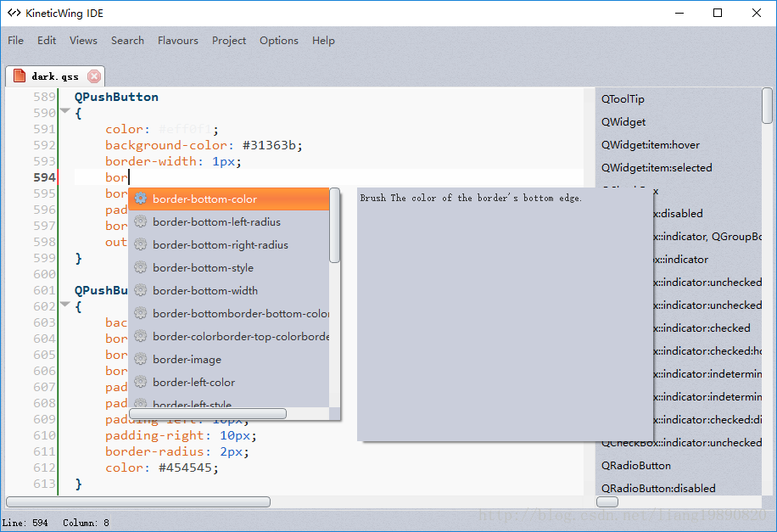Jump to QRadioButton in the selector list
This screenshot has width=777, height=532.
636,466
